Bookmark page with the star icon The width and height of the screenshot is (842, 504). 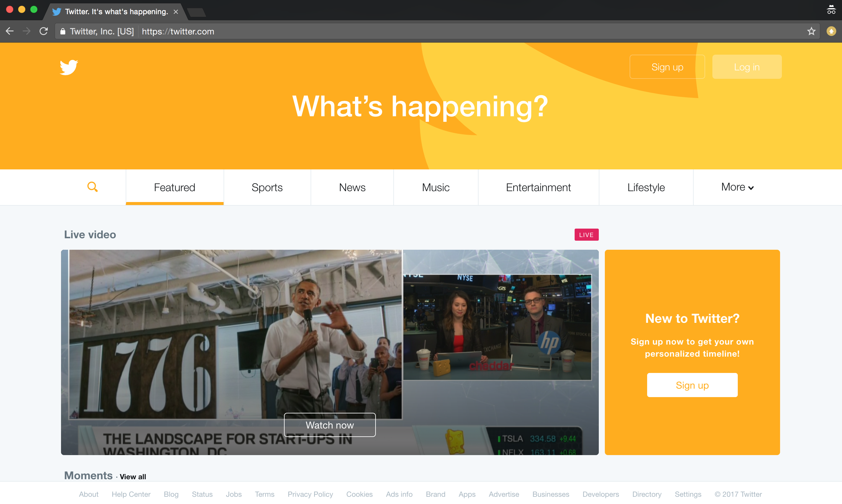[811, 31]
